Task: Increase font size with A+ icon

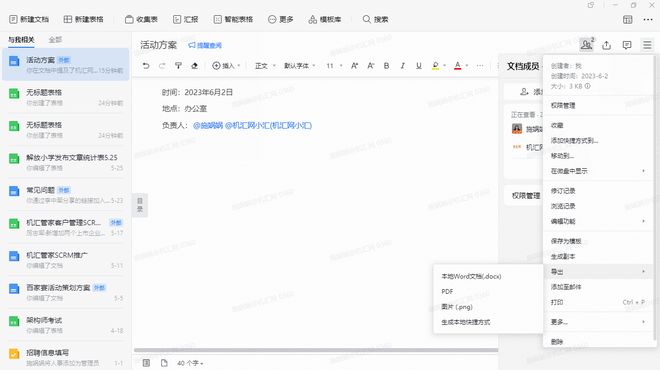Action: pyautogui.click(x=354, y=66)
